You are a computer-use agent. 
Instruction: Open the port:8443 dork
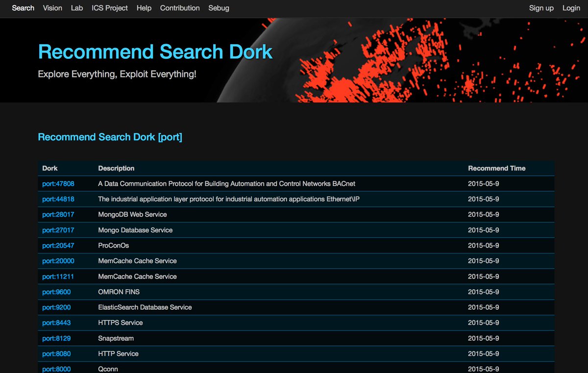click(x=56, y=323)
